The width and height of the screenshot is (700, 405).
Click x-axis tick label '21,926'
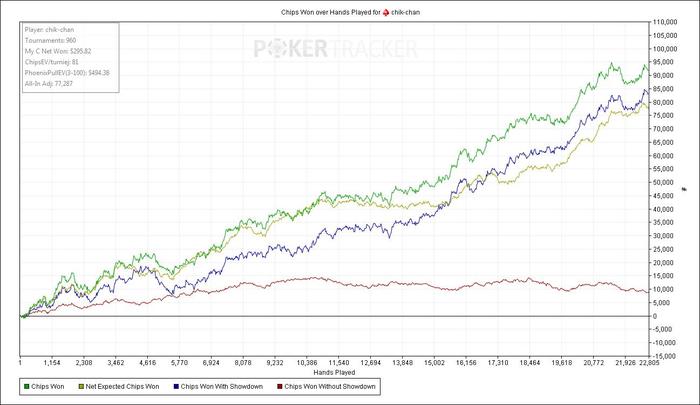(625, 363)
